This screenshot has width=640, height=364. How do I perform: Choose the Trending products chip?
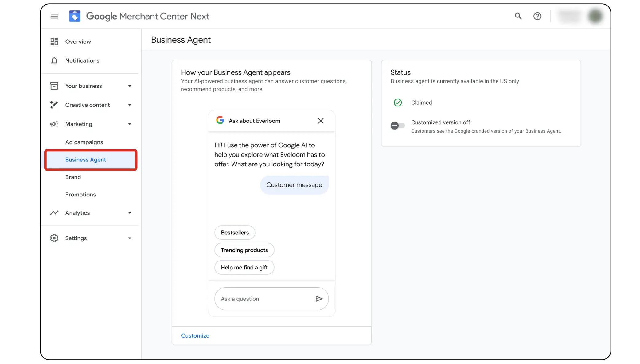click(x=244, y=250)
